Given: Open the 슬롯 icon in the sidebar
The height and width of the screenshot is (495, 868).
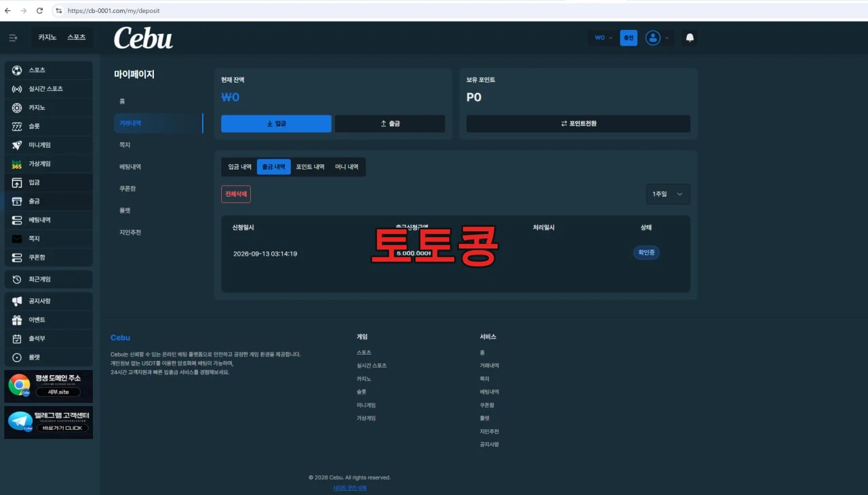Looking at the screenshot, I should coord(17,127).
